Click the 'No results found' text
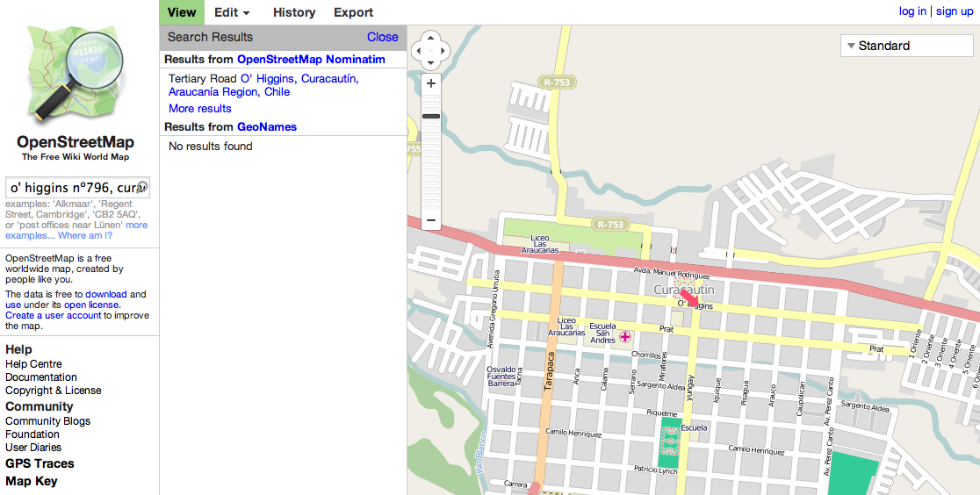 [x=211, y=147]
